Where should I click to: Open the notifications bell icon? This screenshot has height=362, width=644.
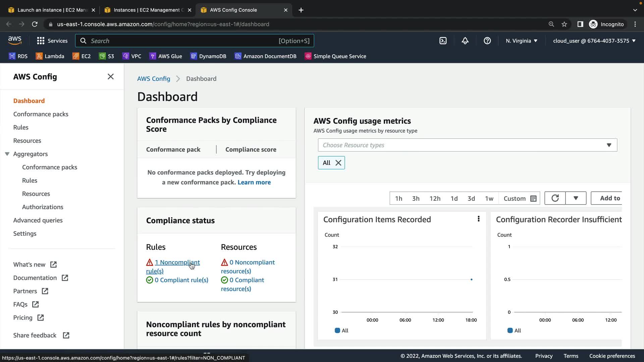pyautogui.click(x=465, y=41)
